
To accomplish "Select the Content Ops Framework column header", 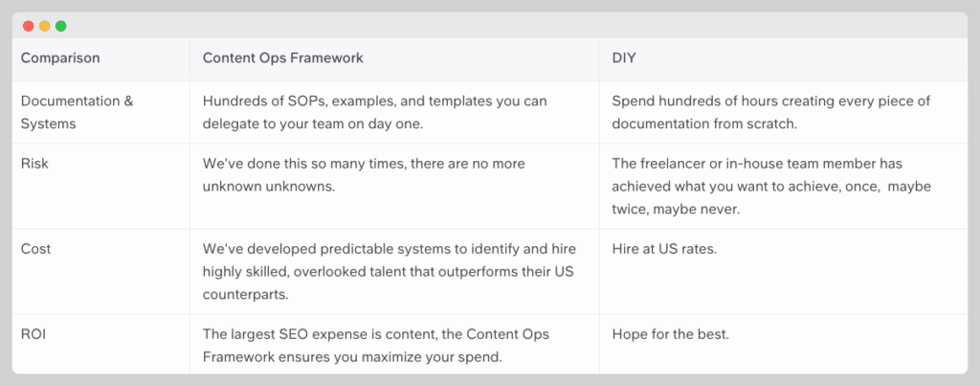I will (282, 58).
